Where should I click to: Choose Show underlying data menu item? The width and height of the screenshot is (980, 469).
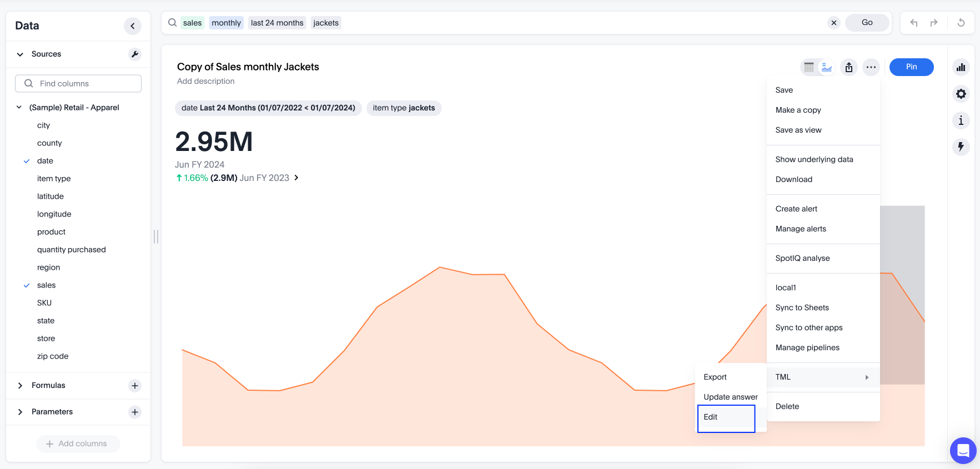[x=814, y=159]
